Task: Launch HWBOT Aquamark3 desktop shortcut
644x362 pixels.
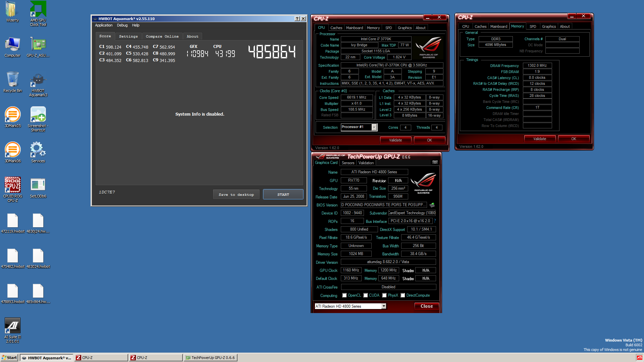Action: coord(38,84)
